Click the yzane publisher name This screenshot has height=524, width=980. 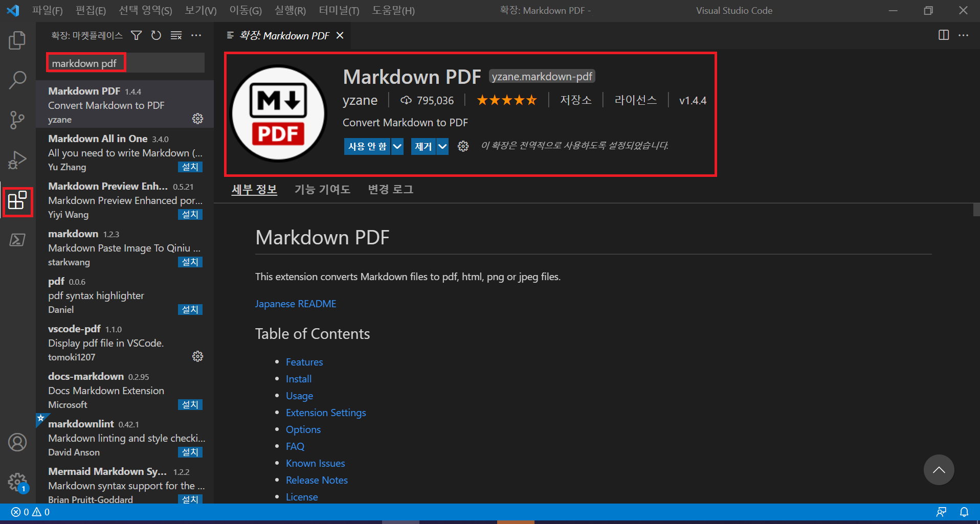point(360,100)
